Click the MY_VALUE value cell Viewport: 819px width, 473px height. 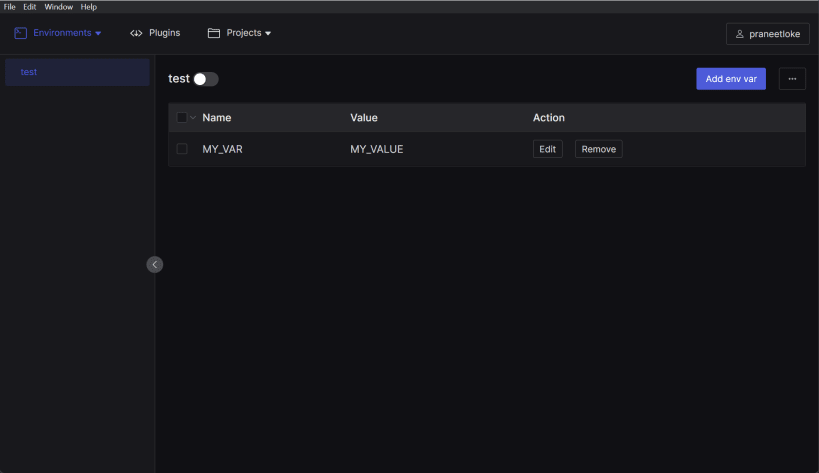coord(377,149)
